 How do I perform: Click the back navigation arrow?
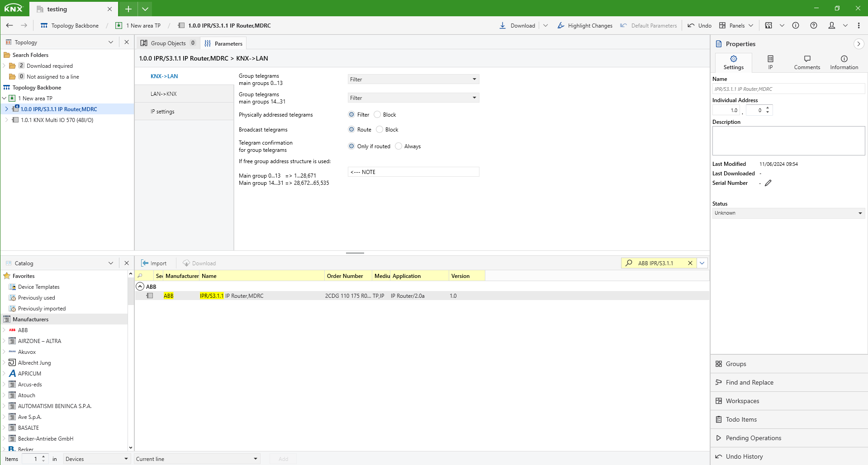click(9, 25)
